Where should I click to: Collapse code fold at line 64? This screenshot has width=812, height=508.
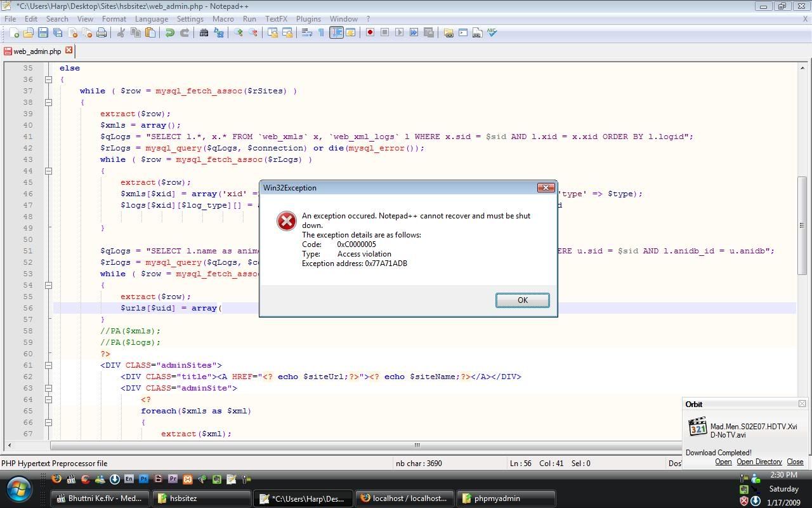click(x=48, y=399)
